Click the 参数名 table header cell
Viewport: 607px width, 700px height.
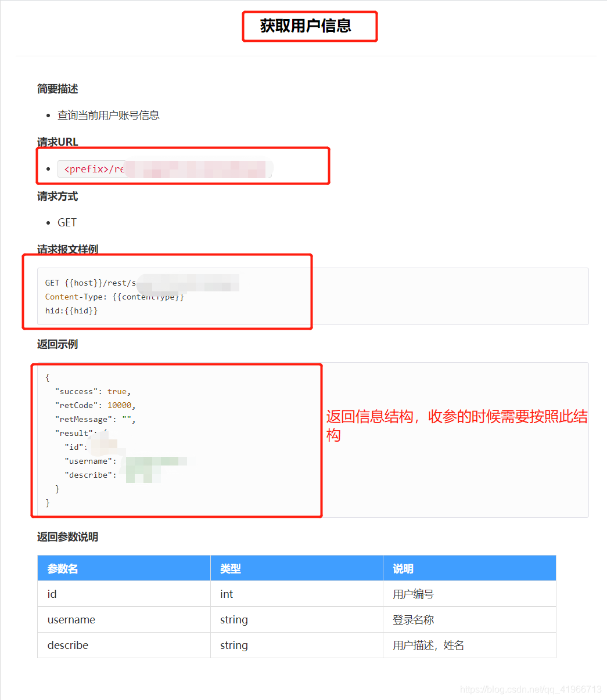(60, 568)
